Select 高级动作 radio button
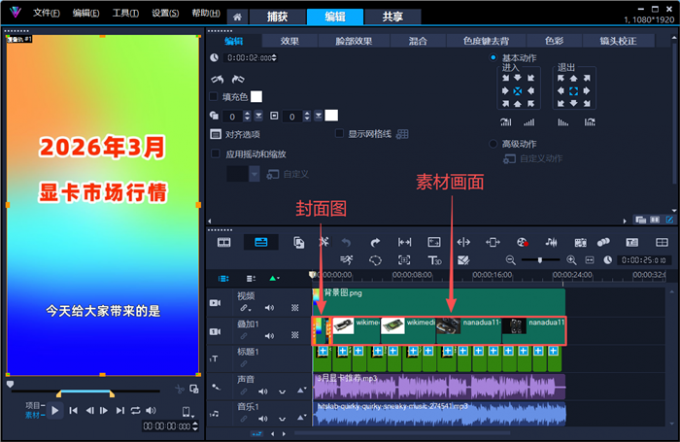Image resolution: width=680 pixels, height=442 pixels. pos(493,144)
